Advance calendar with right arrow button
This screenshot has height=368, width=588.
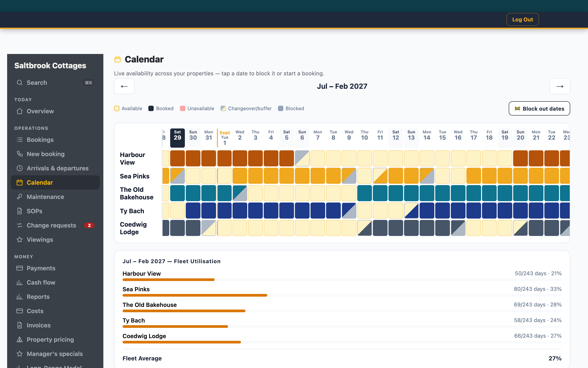tap(560, 86)
